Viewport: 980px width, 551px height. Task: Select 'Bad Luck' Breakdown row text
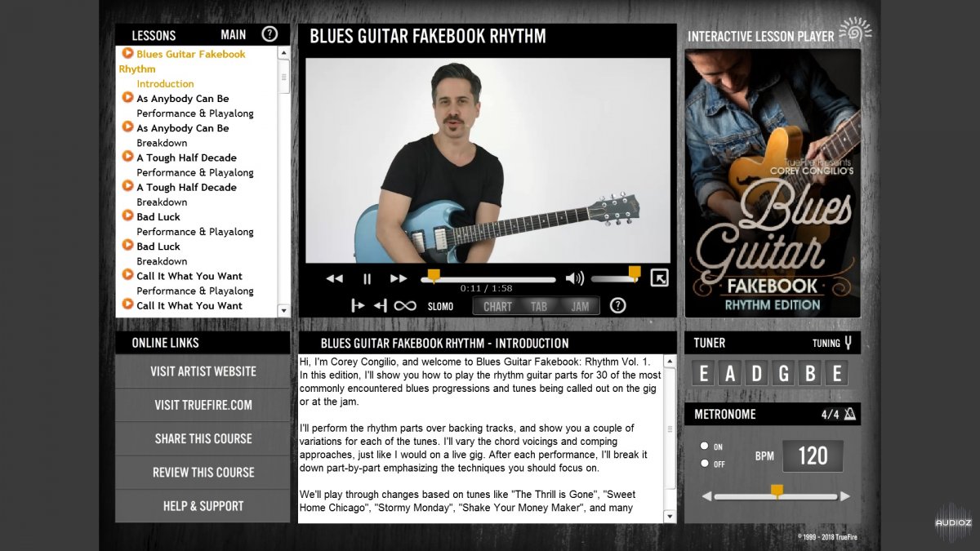coord(162,261)
